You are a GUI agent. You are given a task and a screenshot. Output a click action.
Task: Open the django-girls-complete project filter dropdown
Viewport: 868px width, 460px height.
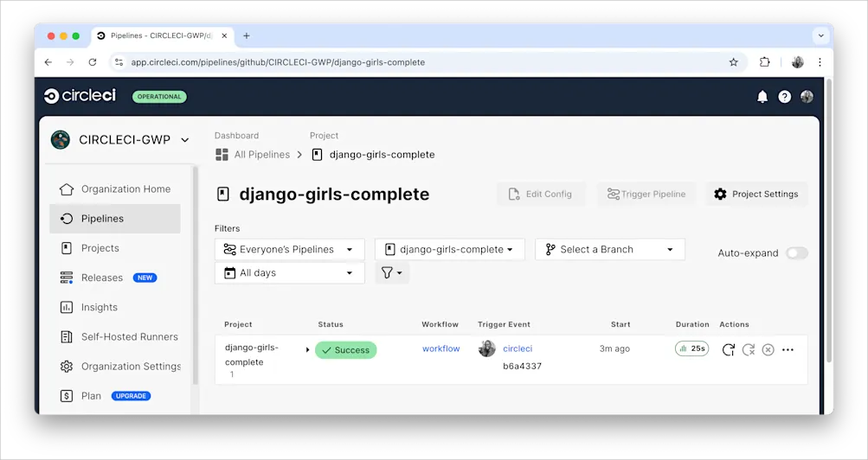449,249
